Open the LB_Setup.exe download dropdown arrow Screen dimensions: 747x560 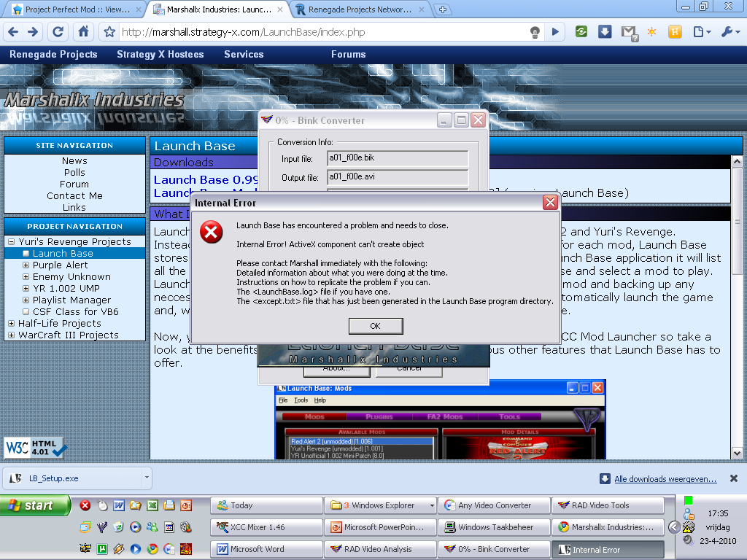coord(147,478)
